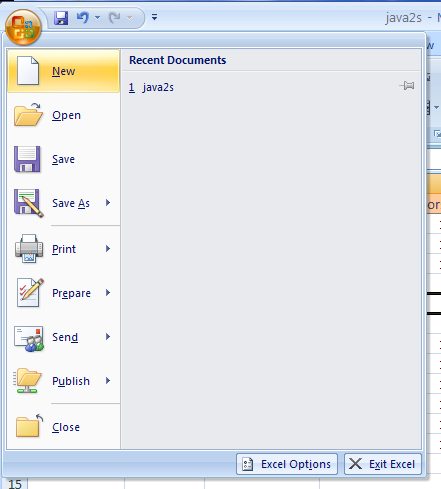Choose Send from the Office menu

click(63, 337)
